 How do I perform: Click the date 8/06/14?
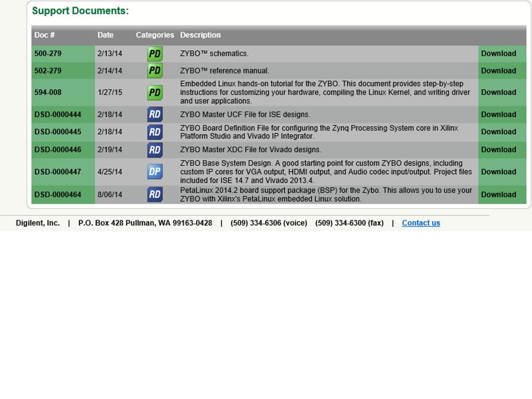coord(110,195)
